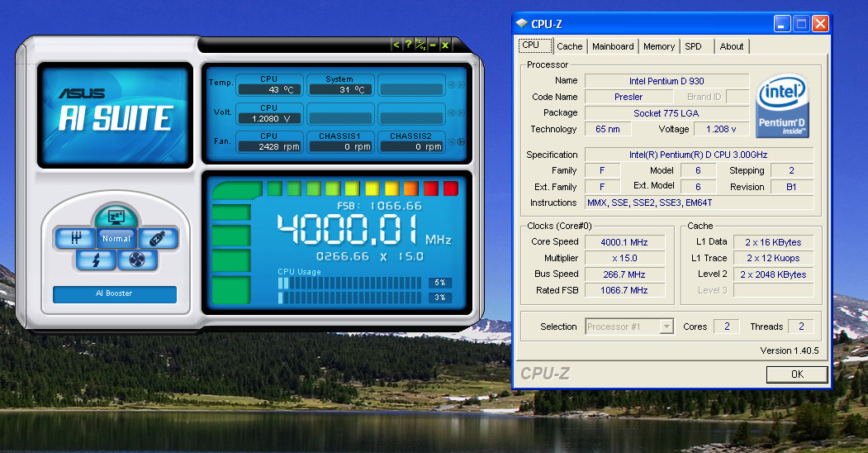
Task: Click the CPU-Z title bar app icon
Action: 521,23
